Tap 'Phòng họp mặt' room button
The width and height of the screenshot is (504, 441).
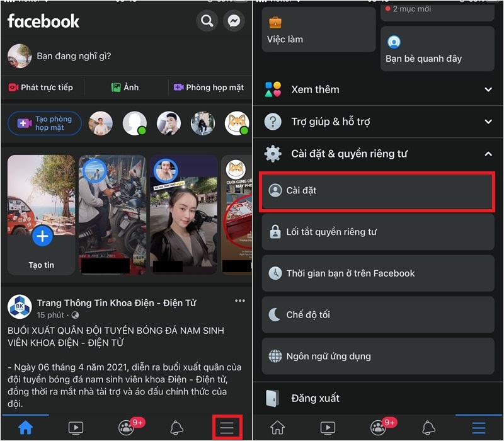pyautogui.click(x=209, y=88)
